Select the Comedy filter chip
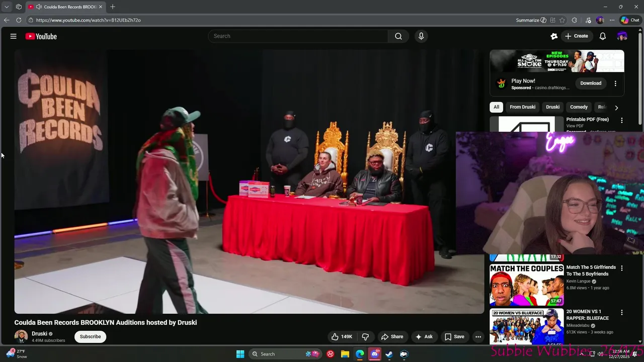 [x=579, y=107]
